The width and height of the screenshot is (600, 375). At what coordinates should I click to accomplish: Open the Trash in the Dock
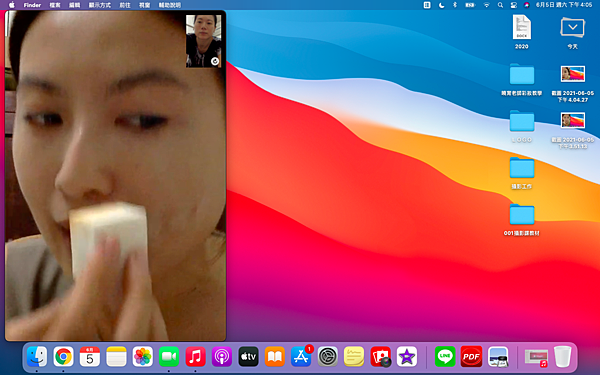[562, 357]
